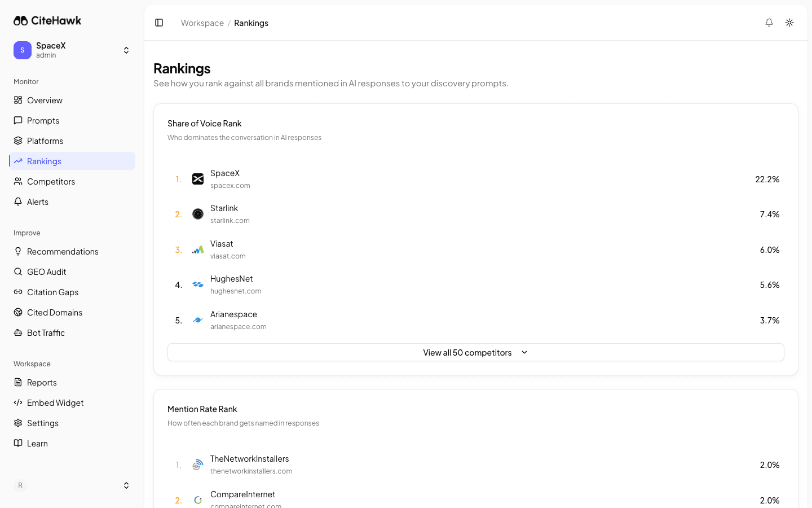Click the Alerts bell icon in sidebar
The height and width of the screenshot is (508, 812).
coord(18,202)
